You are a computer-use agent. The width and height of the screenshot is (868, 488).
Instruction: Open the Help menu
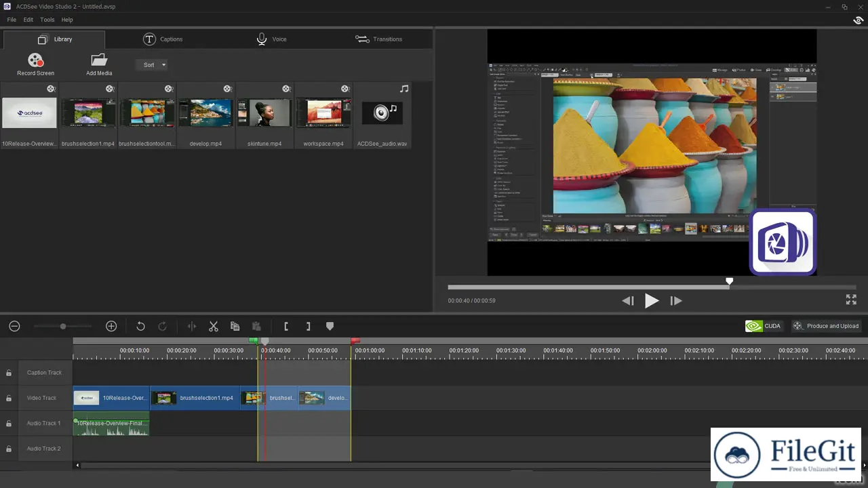(67, 20)
